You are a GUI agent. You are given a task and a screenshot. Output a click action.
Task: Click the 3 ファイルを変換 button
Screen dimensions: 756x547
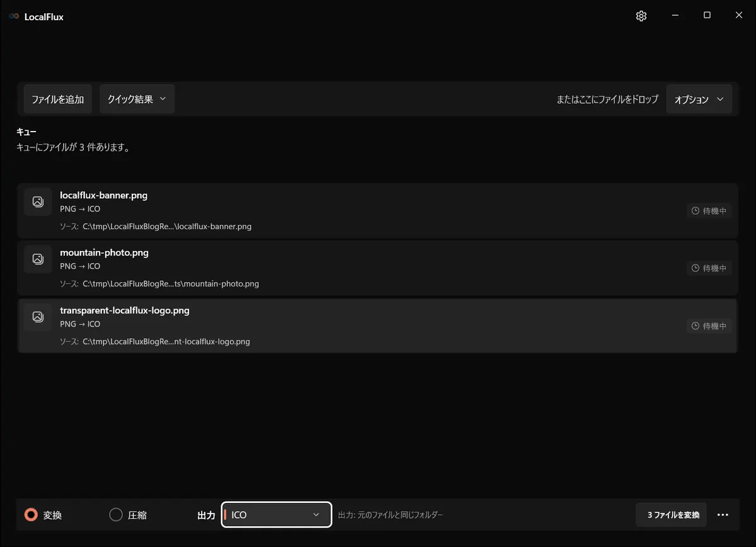(x=672, y=515)
